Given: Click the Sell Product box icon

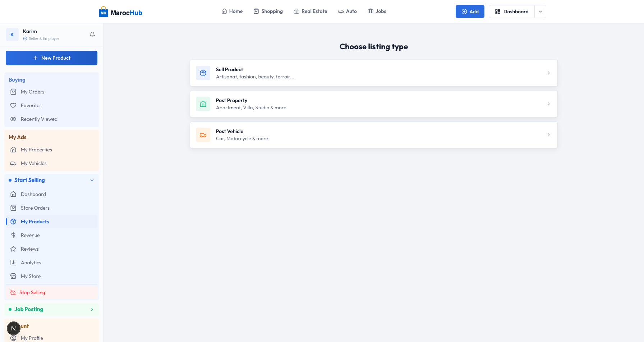Looking at the screenshot, I should [203, 73].
